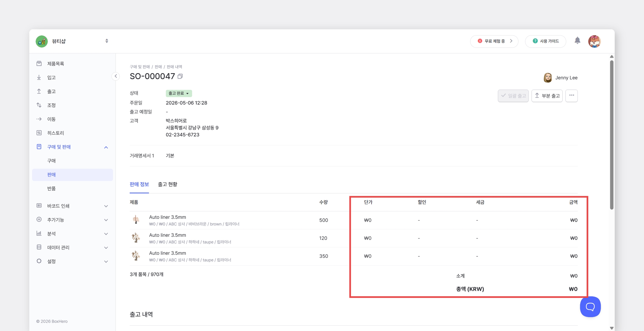This screenshot has height=331, width=644.
Task: Click the scrollbar up arrow
Action: pyautogui.click(x=612, y=57)
